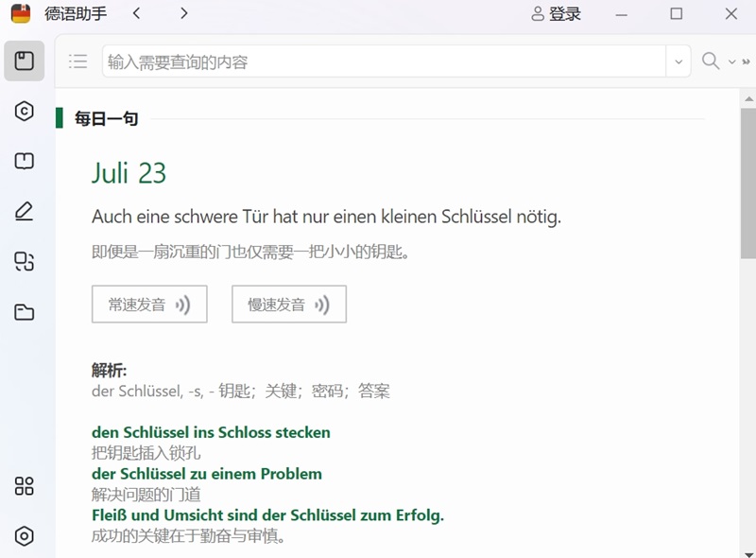The width and height of the screenshot is (756, 558).
Task: Open the folder icon in the sidebar
Action: 25,312
